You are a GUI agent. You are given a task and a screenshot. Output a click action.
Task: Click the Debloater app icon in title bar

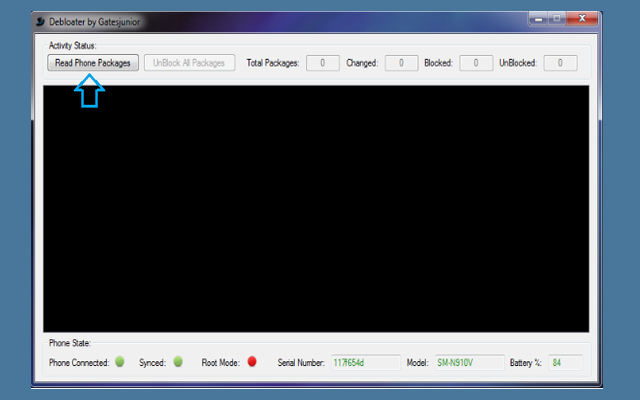(40, 21)
